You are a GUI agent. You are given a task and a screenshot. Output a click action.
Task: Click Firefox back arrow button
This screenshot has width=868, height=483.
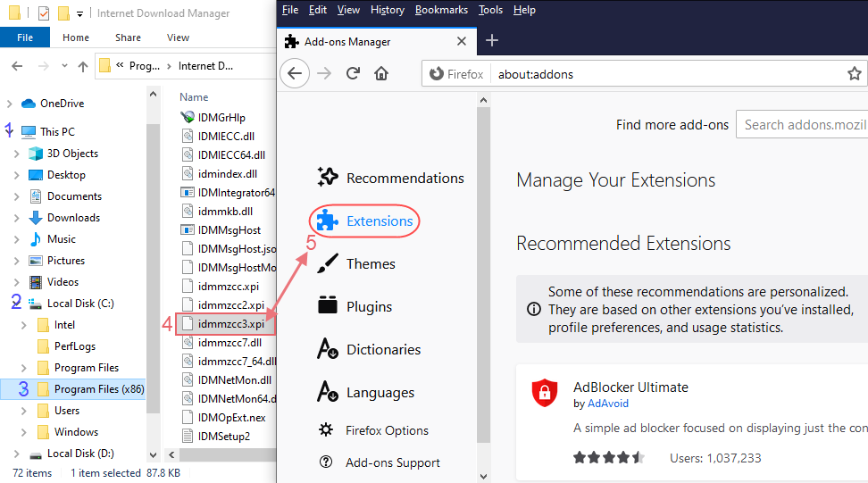tap(295, 73)
